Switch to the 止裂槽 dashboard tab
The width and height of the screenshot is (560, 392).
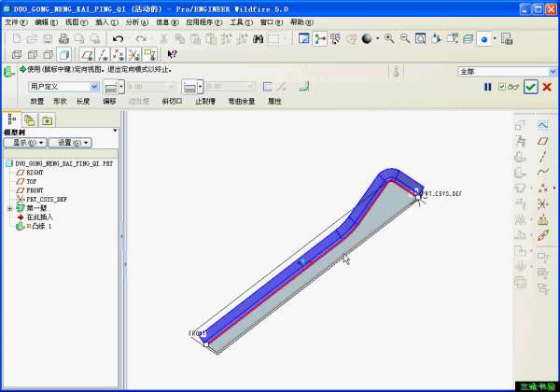[x=203, y=101]
